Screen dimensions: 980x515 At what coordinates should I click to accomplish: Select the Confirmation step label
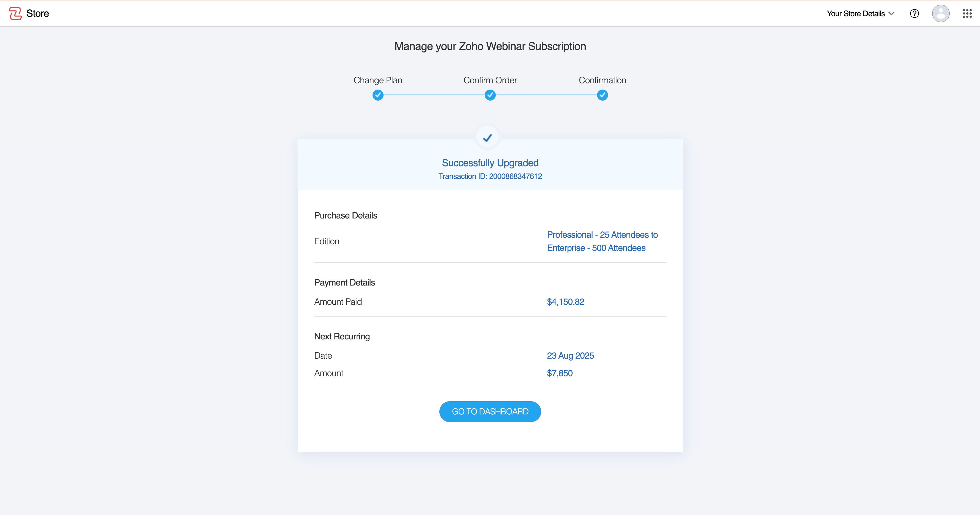pyautogui.click(x=602, y=80)
